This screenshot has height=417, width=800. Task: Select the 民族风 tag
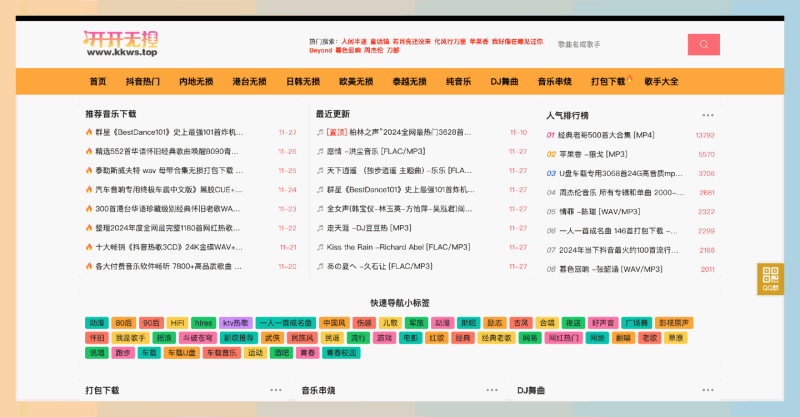coord(303,338)
